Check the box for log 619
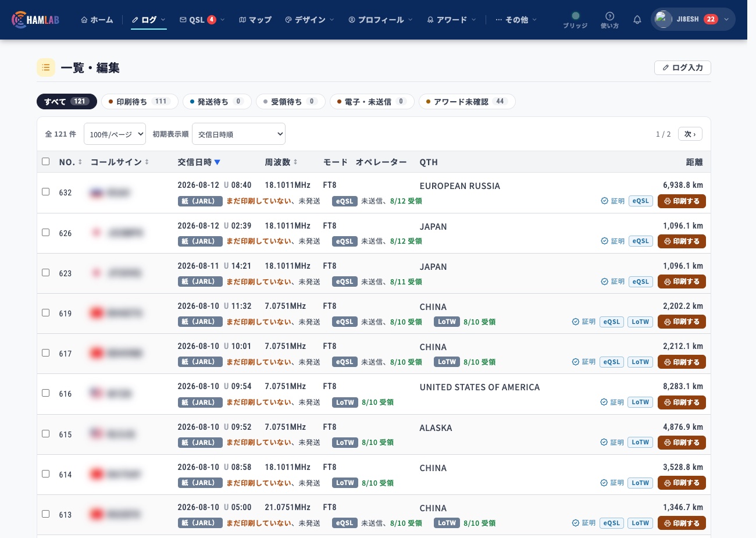Screen dimensions: 756x538 tap(46, 313)
